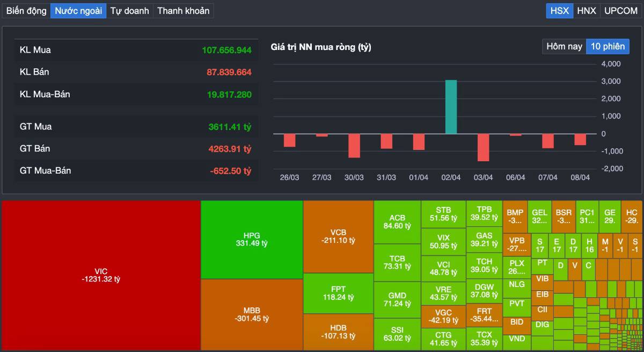Click the ACB 84.60 tỷ cell
644x352 pixels.
coord(397,222)
